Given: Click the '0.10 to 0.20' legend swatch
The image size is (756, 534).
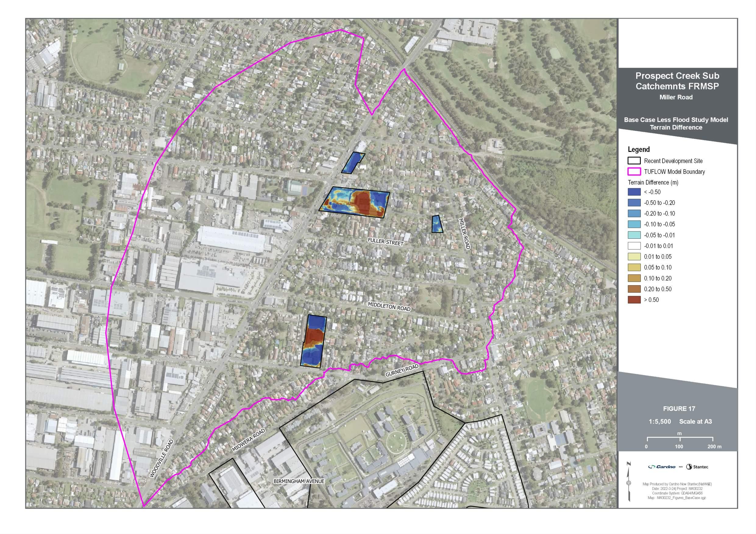Looking at the screenshot, I should (634, 278).
